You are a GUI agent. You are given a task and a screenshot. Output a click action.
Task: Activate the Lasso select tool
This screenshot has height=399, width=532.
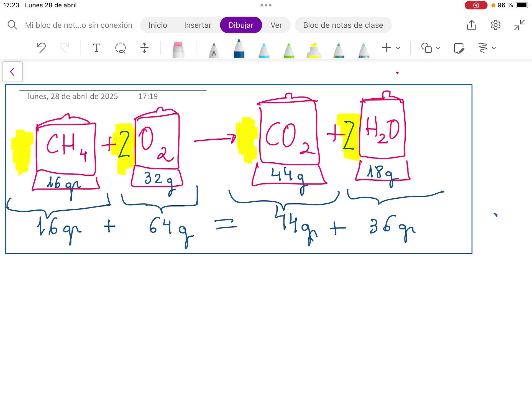(120, 48)
